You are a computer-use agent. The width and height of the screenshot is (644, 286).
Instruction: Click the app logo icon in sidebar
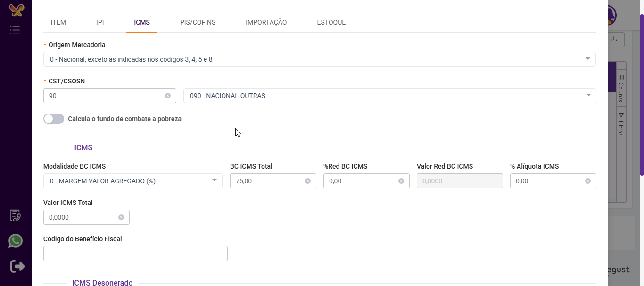16,10
